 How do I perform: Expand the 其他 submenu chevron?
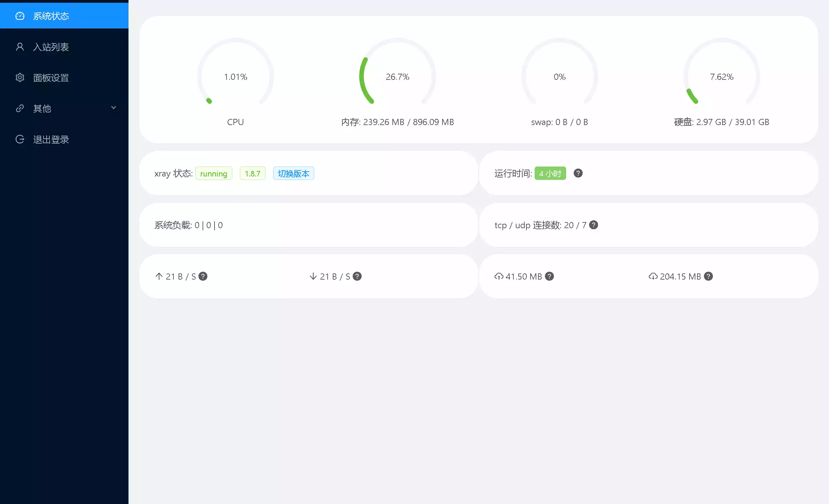[113, 108]
